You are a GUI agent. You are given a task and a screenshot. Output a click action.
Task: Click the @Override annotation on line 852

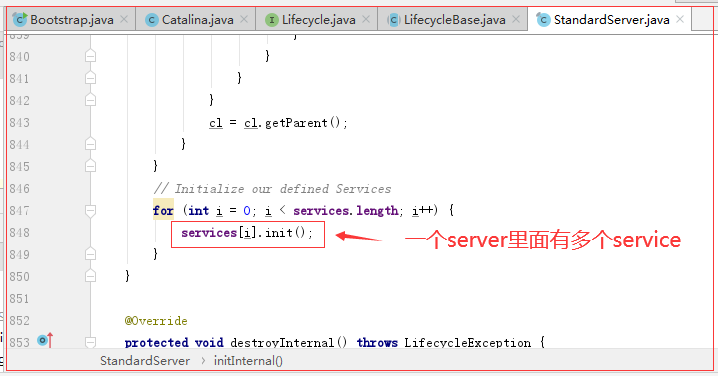click(156, 321)
